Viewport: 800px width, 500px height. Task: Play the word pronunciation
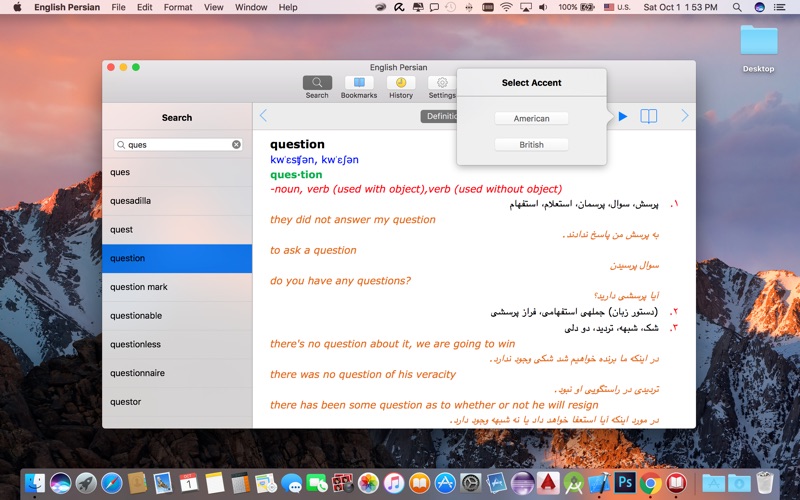tap(623, 116)
